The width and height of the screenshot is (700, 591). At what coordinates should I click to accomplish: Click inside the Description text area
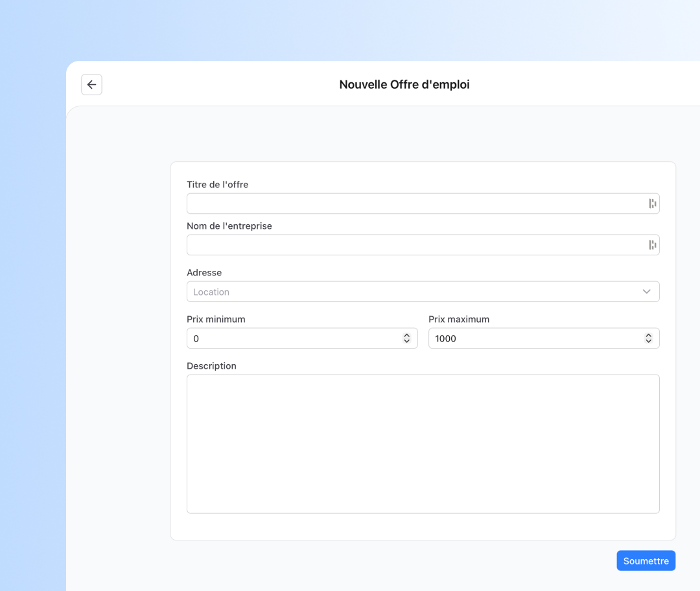pos(423,444)
